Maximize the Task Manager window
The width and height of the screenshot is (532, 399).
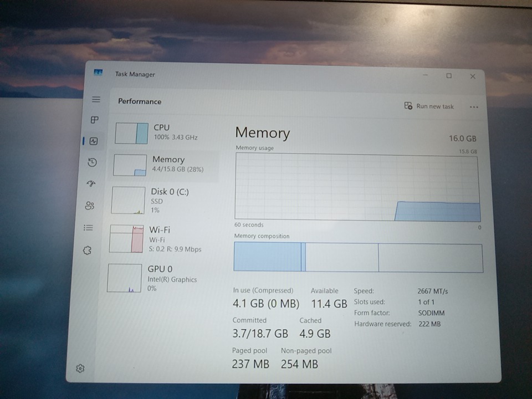coord(449,76)
